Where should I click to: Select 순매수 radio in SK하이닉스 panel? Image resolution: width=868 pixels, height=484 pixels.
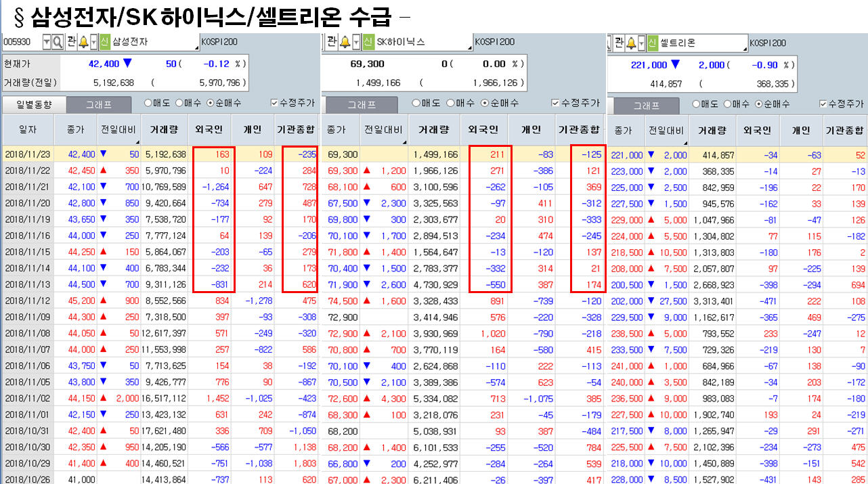[x=484, y=104]
